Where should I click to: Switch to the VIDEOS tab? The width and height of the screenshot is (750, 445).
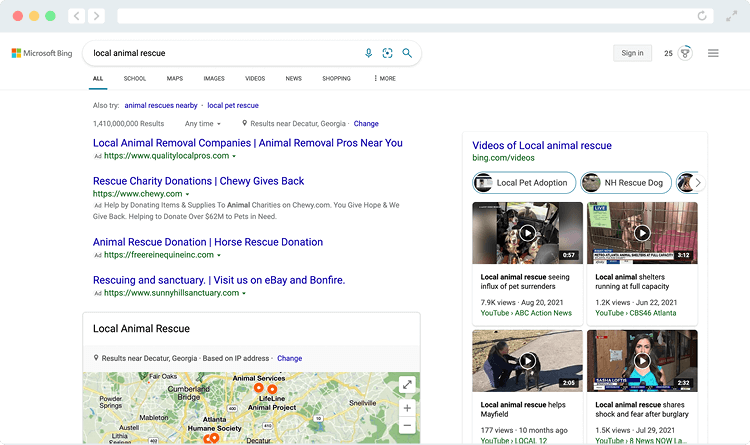255,78
